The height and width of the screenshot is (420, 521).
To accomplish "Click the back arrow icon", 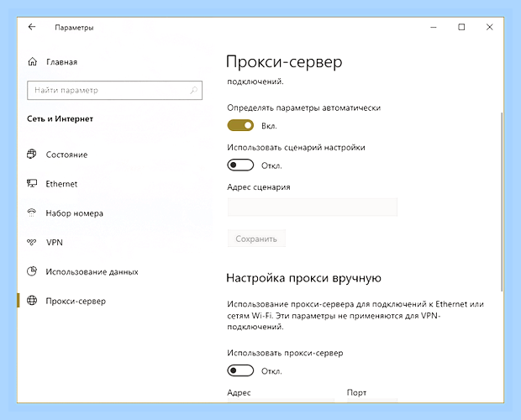I will 32,27.
